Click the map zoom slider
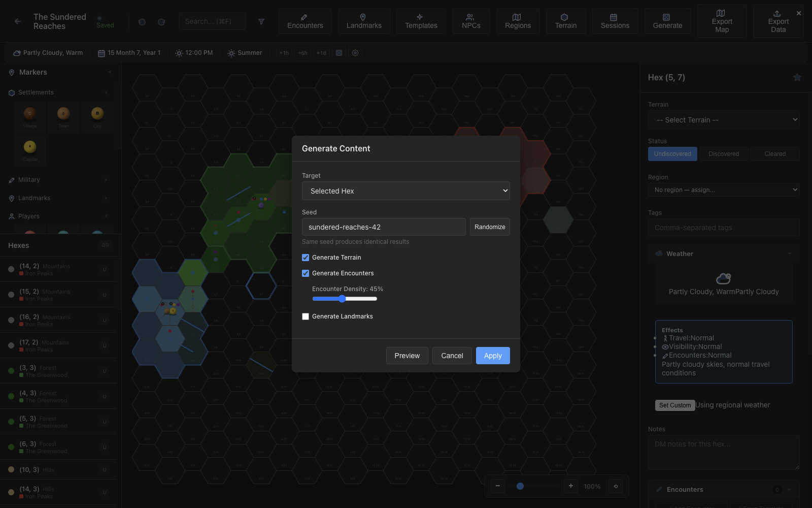This screenshot has width=812, height=508. (x=535, y=486)
